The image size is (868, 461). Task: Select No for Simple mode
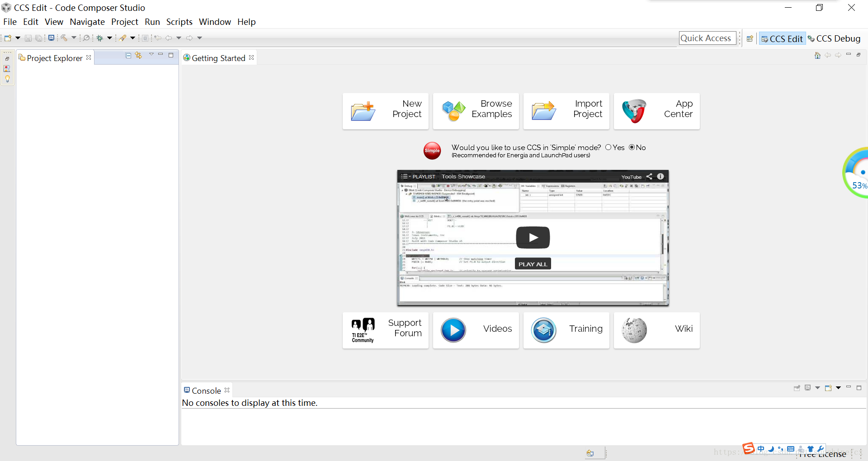coord(632,147)
